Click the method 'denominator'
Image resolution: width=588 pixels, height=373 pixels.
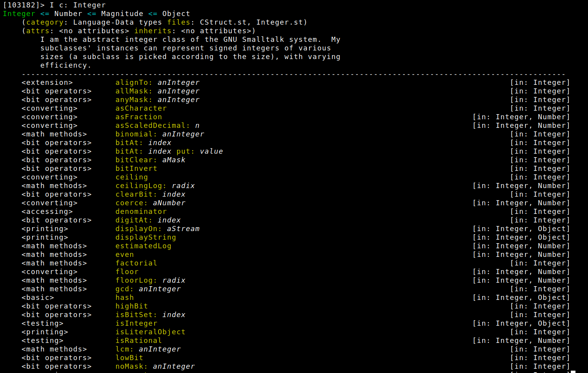point(141,212)
